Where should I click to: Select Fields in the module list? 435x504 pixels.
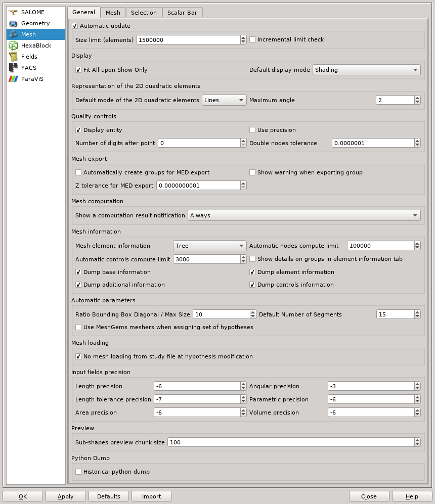36,57
